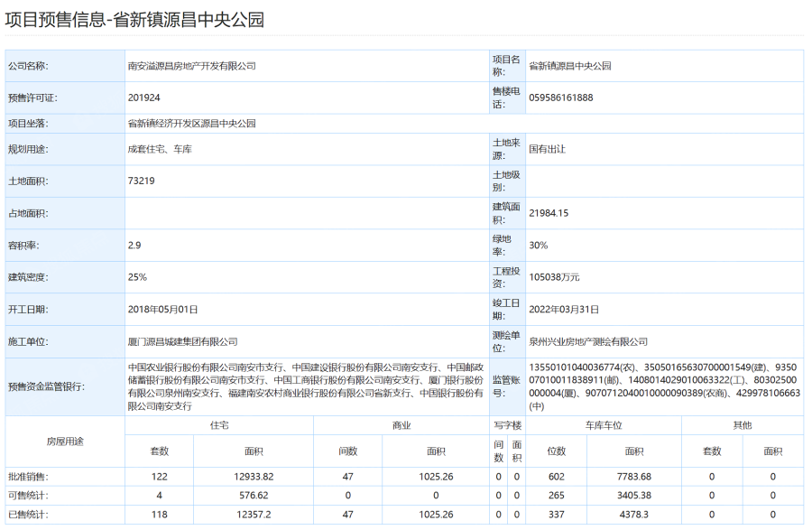
Task: Click the 占地面积 label
Action: [x=28, y=213]
